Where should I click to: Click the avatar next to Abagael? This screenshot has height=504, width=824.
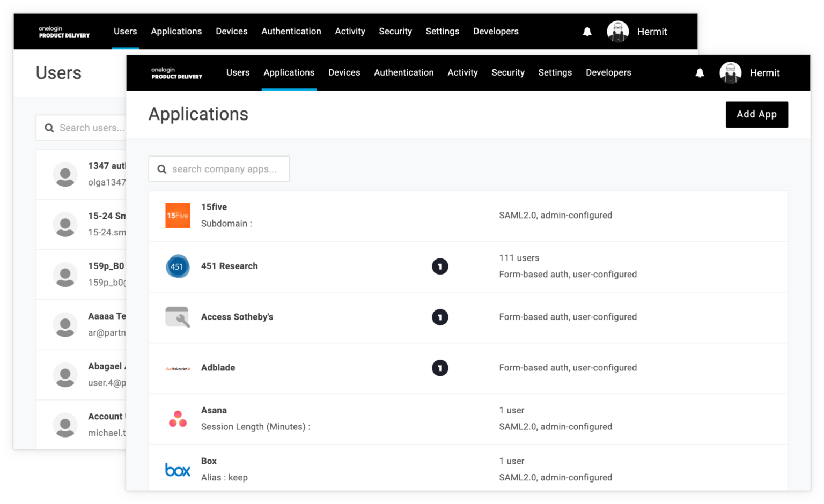tap(65, 375)
